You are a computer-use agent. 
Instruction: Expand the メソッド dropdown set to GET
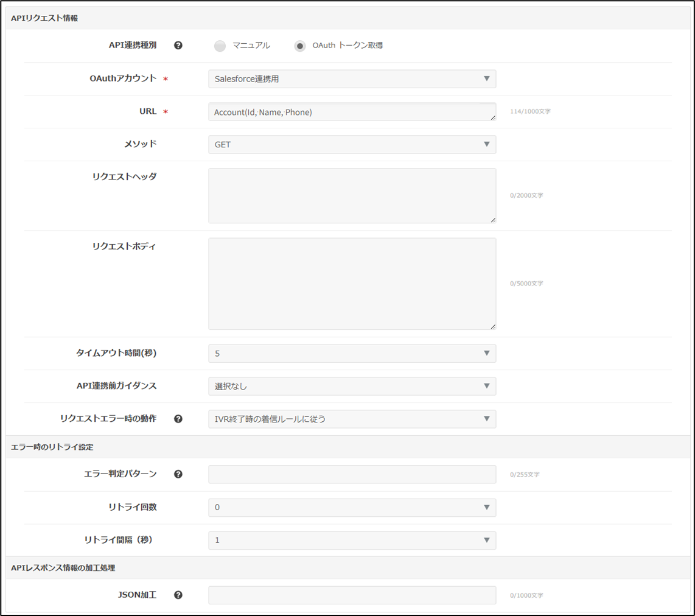point(352,144)
